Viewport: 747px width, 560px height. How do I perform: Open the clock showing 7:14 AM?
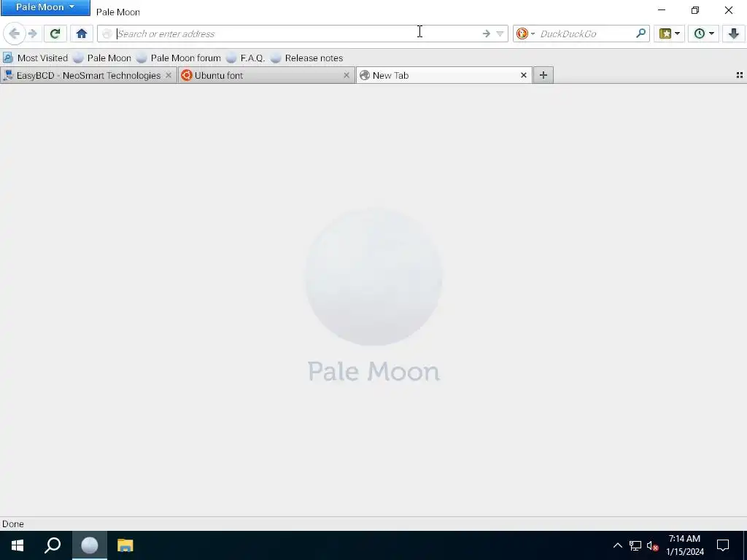pyautogui.click(x=684, y=545)
